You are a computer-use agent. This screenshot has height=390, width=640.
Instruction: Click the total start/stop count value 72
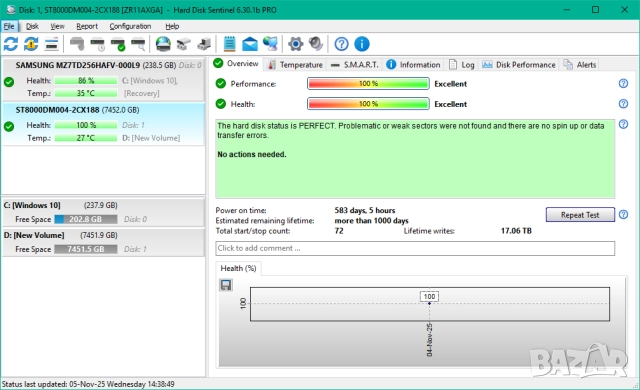[339, 231]
